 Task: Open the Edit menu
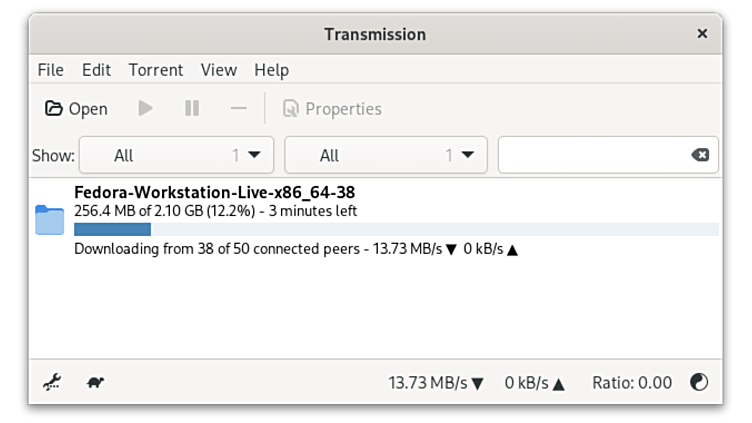[96, 70]
